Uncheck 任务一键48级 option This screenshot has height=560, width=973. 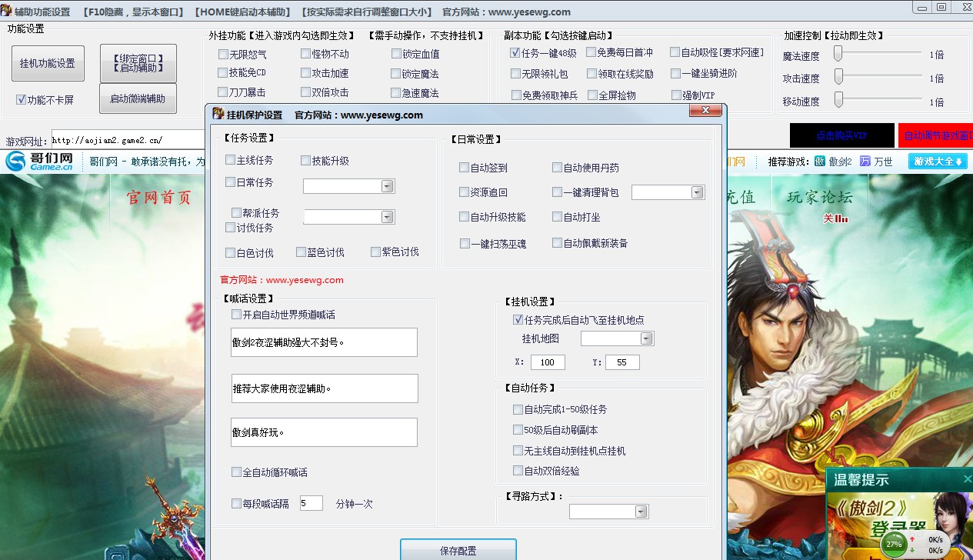tap(515, 53)
